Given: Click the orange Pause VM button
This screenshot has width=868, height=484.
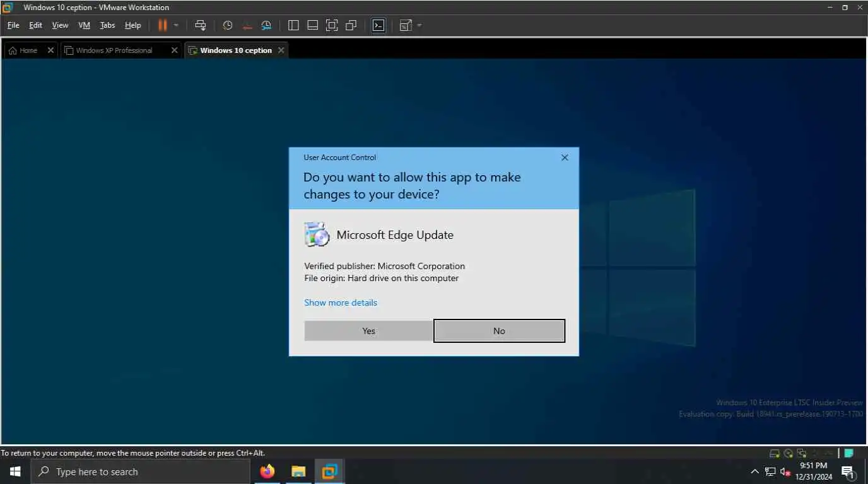Looking at the screenshot, I should [162, 25].
